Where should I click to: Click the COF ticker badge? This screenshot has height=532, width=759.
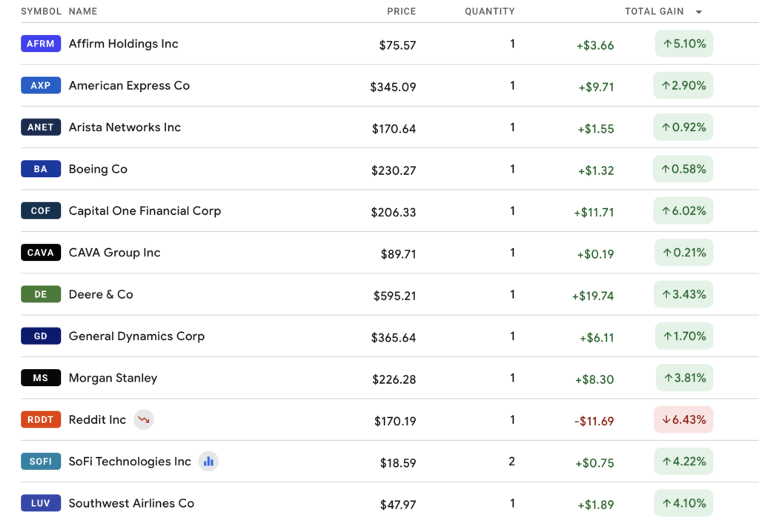(41, 210)
